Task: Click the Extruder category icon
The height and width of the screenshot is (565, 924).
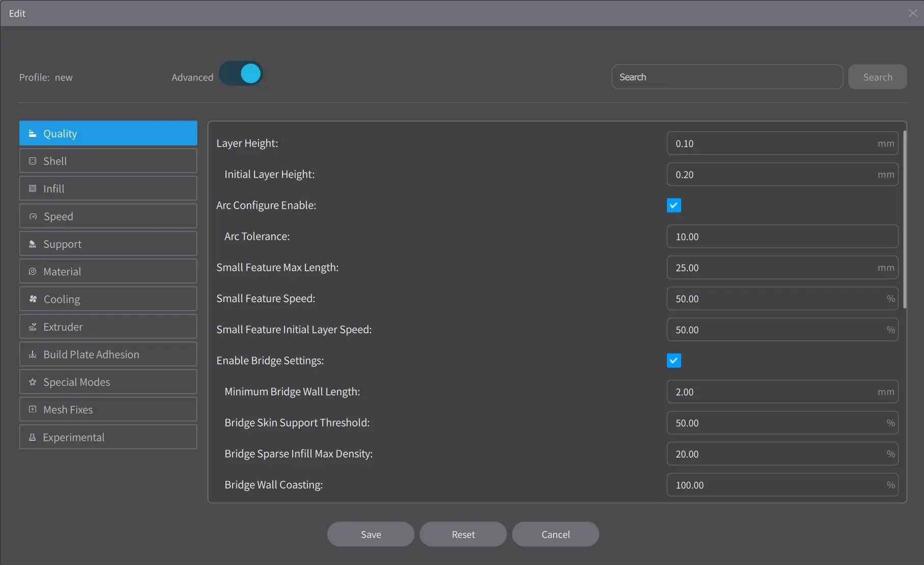Action: click(33, 327)
